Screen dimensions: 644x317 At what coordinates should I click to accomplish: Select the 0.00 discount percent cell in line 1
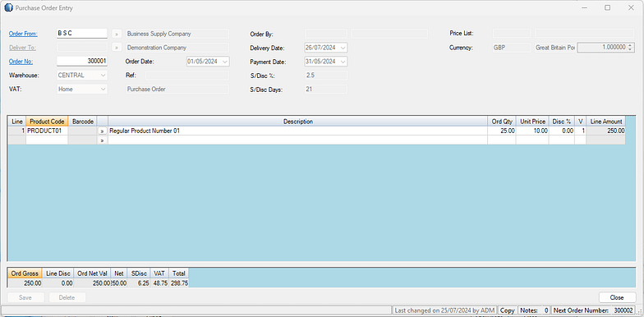pos(562,131)
